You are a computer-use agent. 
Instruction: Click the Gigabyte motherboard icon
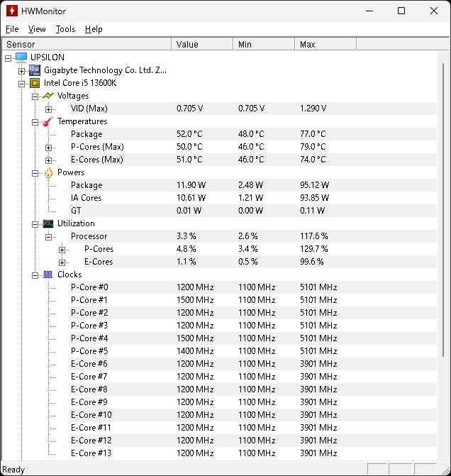tap(35, 70)
